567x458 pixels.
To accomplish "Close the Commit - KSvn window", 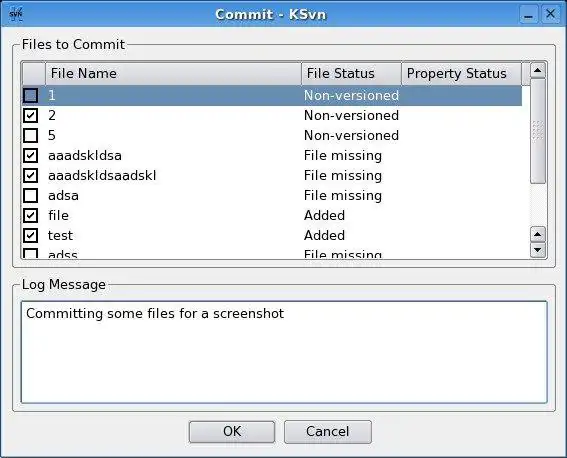I will (x=550, y=14).
